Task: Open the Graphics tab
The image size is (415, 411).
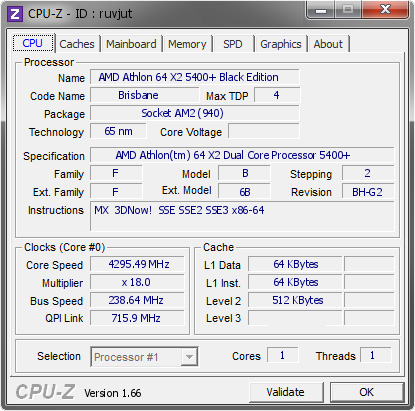Action: [281, 44]
